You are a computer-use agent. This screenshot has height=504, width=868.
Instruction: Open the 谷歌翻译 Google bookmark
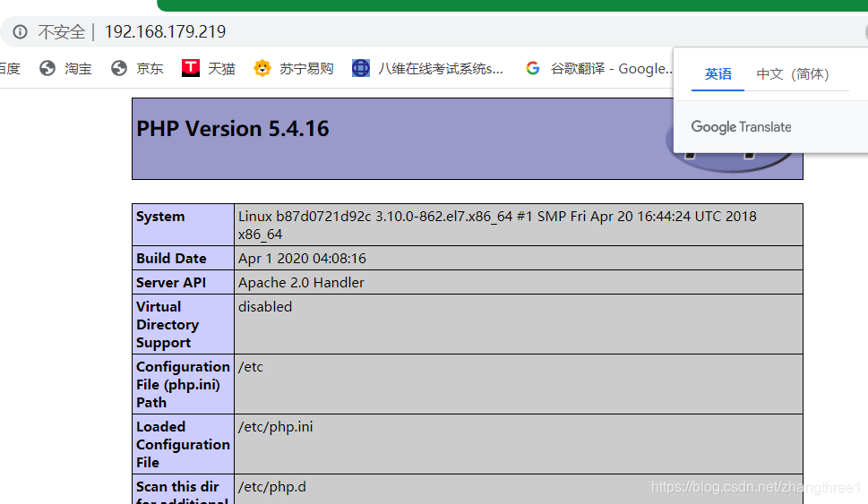(599, 69)
